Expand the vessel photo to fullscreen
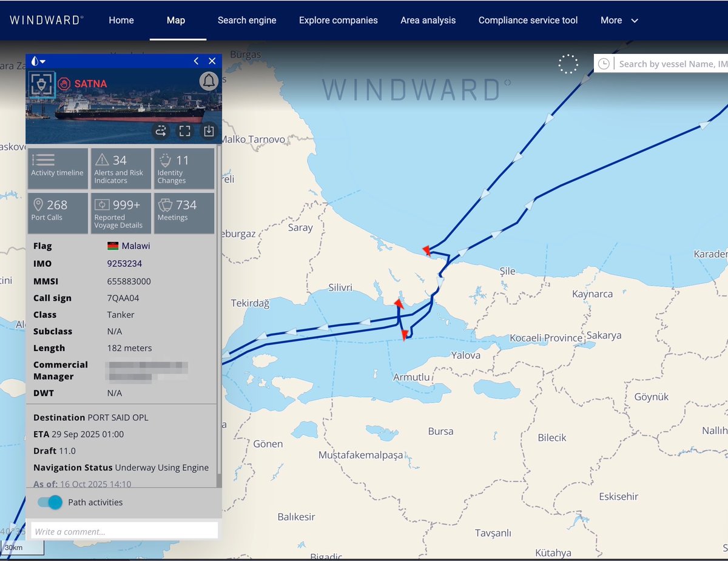Screen dimensions: 728x561 tap(184, 131)
